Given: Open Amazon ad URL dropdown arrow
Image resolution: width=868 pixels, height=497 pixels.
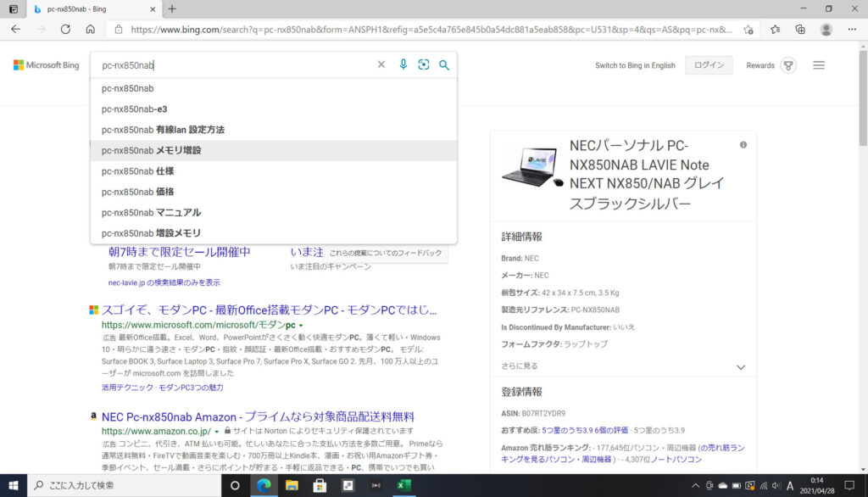Looking at the screenshot, I should (216, 432).
